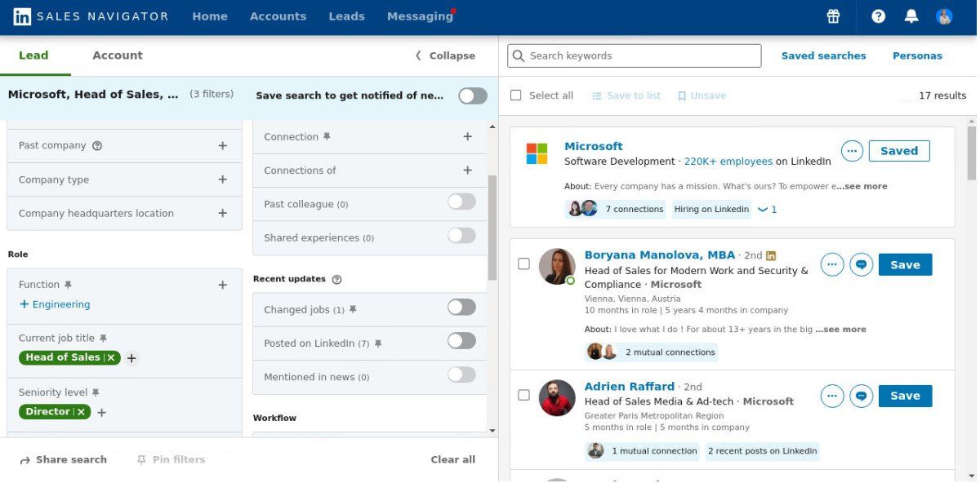Pin the Seniority level filter

[x=96, y=392]
